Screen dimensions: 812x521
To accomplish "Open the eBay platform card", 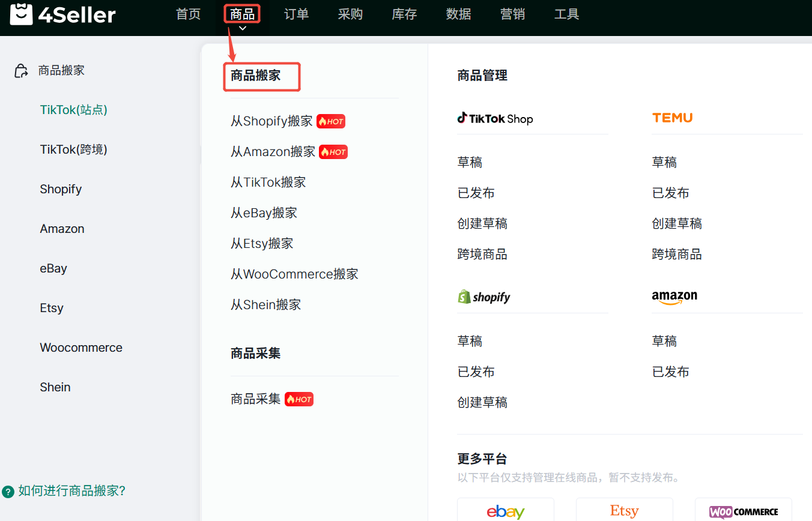I will (x=506, y=510).
